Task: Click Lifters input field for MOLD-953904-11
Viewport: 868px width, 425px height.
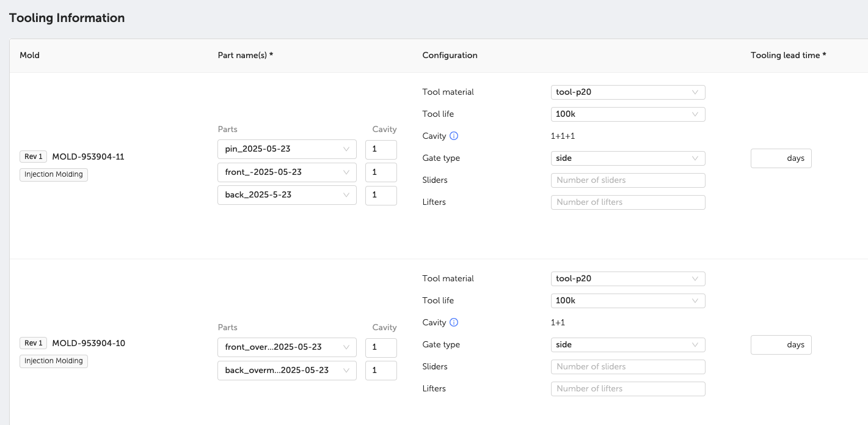Action: [x=627, y=202]
